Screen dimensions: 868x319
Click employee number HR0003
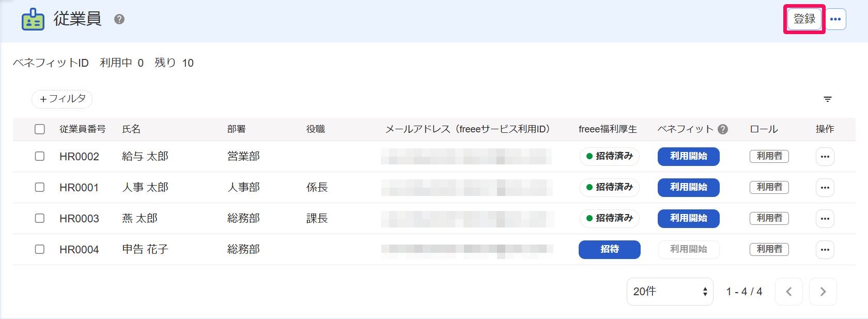(x=79, y=219)
